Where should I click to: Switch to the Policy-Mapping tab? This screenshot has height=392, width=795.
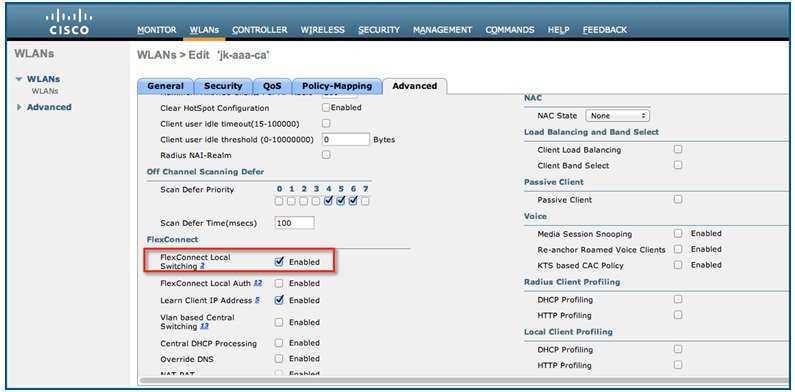click(337, 86)
